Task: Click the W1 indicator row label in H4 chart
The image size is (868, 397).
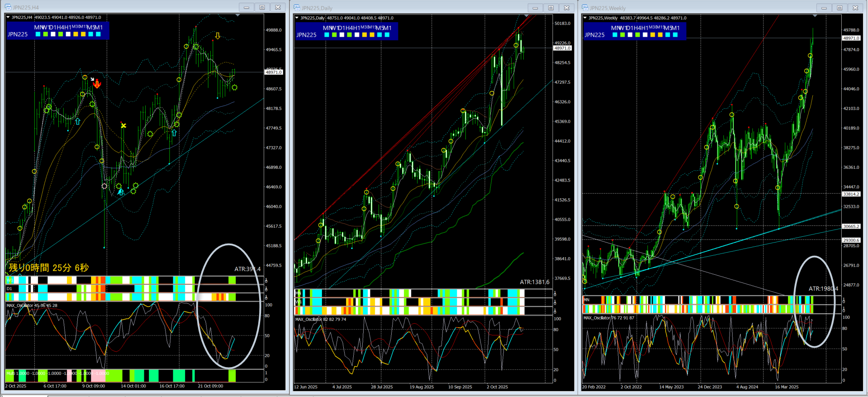Action: click(x=9, y=281)
